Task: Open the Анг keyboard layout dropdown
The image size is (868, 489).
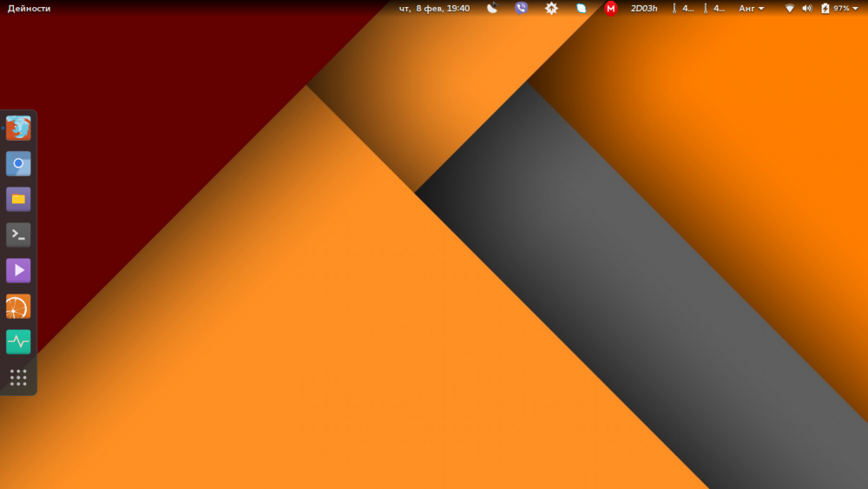Action: click(751, 9)
